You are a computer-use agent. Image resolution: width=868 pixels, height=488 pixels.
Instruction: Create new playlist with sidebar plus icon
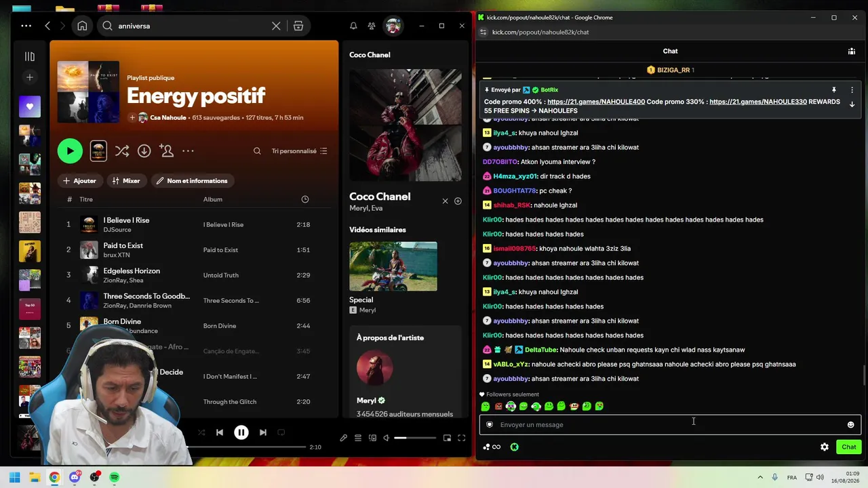pyautogui.click(x=30, y=77)
